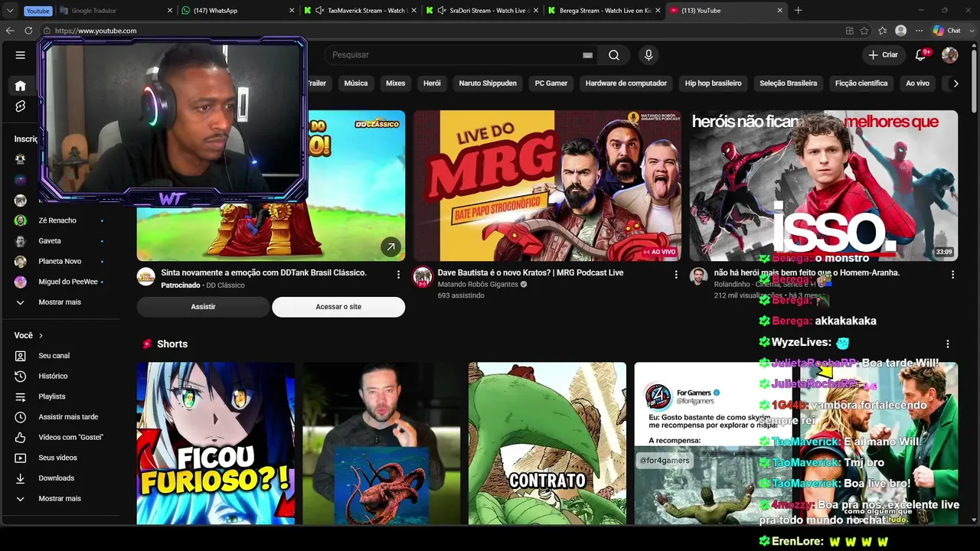980x551 pixels.
Task: Open options for the Homem-Aranha video
Action: (952, 274)
